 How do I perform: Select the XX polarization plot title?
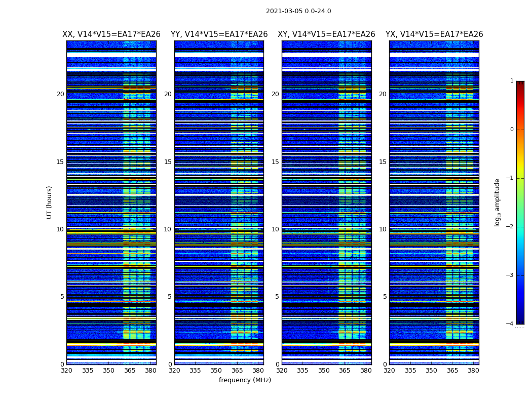point(111,34)
